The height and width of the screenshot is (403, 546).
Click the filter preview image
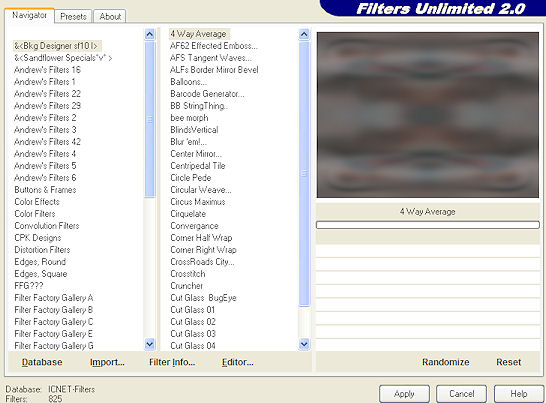[428, 115]
